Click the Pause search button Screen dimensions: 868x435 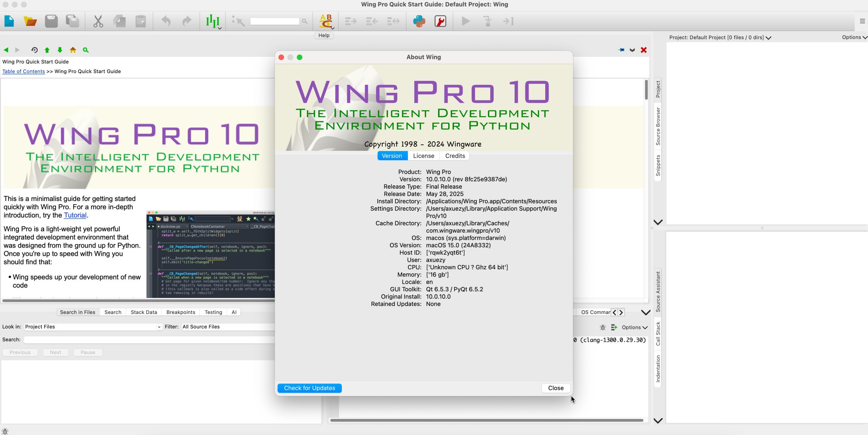[x=88, y=353]
